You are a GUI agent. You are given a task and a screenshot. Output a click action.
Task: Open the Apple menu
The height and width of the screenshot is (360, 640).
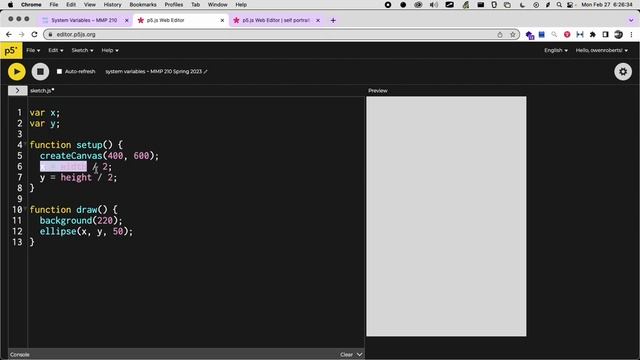pos(10,5)
